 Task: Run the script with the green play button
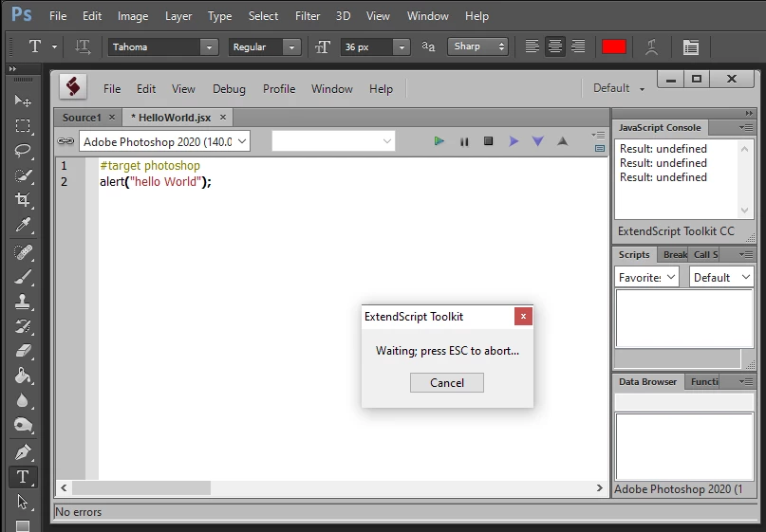(x=439, y=141)
